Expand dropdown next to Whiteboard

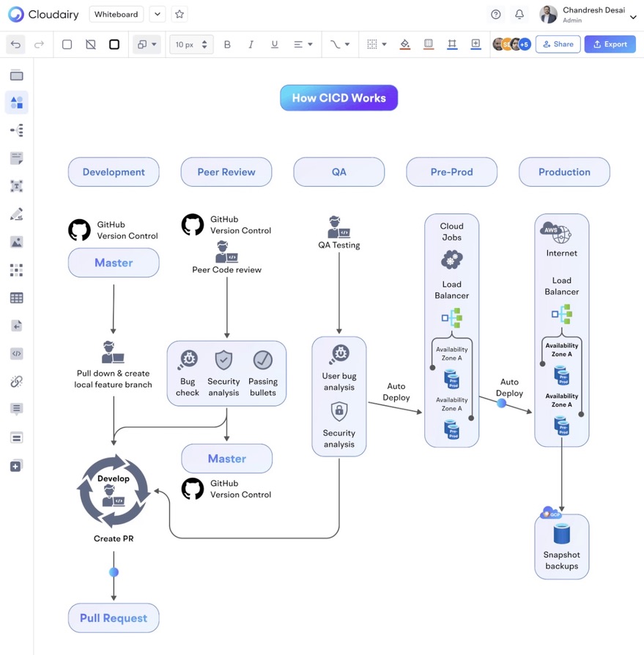pyautogui.click(x=158, y=14)
